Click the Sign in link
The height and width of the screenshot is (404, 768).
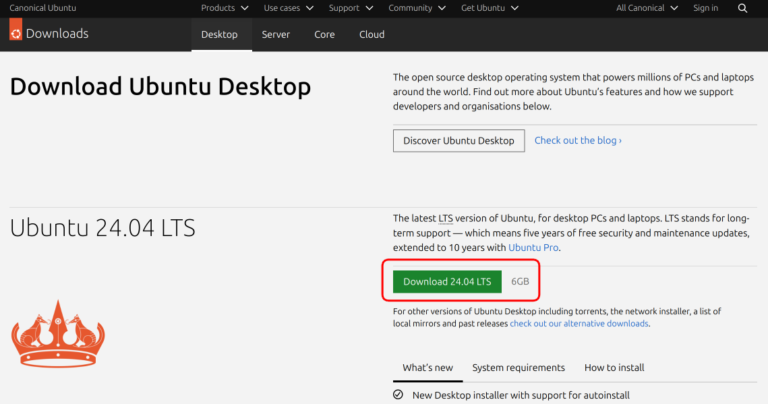(x=705, y=8)
